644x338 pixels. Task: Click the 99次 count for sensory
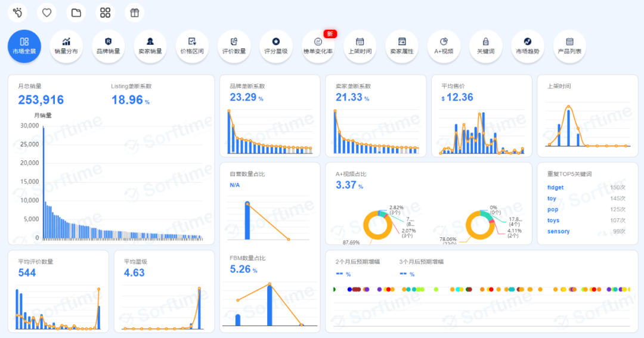(x=620, y=231)
